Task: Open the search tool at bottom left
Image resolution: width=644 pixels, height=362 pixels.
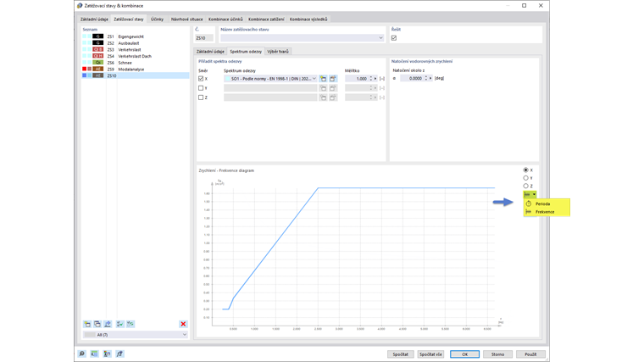Action: (x=81, y=354)
